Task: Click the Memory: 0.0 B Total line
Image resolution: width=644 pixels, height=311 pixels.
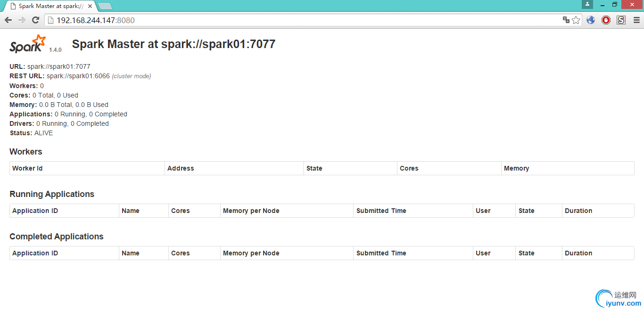Action: (59, 105)
